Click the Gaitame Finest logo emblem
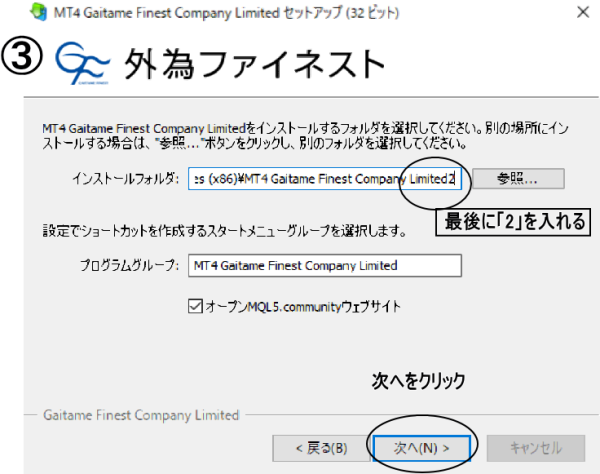The height and width of the screenshot is (474, 600). pyautogui.click(x=81, y=63)
